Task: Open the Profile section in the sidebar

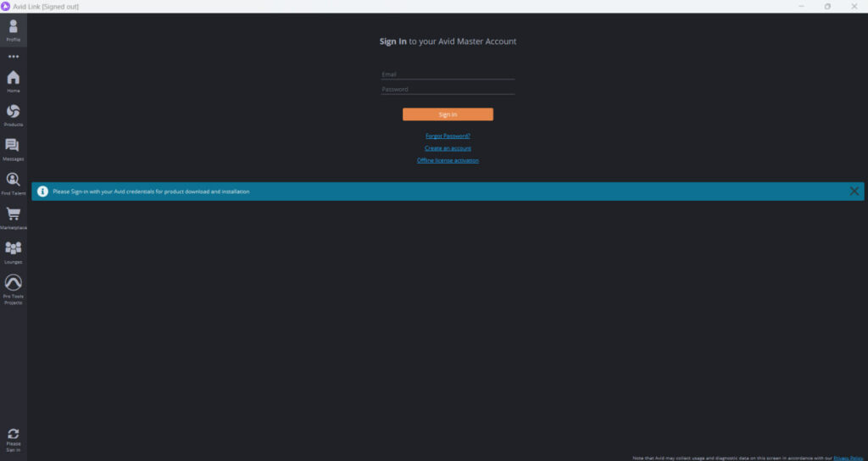Action: [x=14, y=31]
